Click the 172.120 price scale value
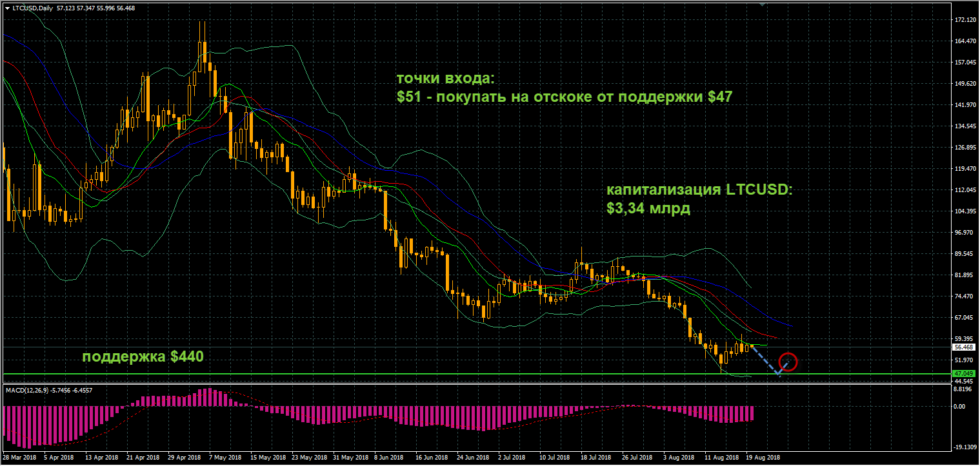This screenshot has width=980, height=466. point(964,20)
